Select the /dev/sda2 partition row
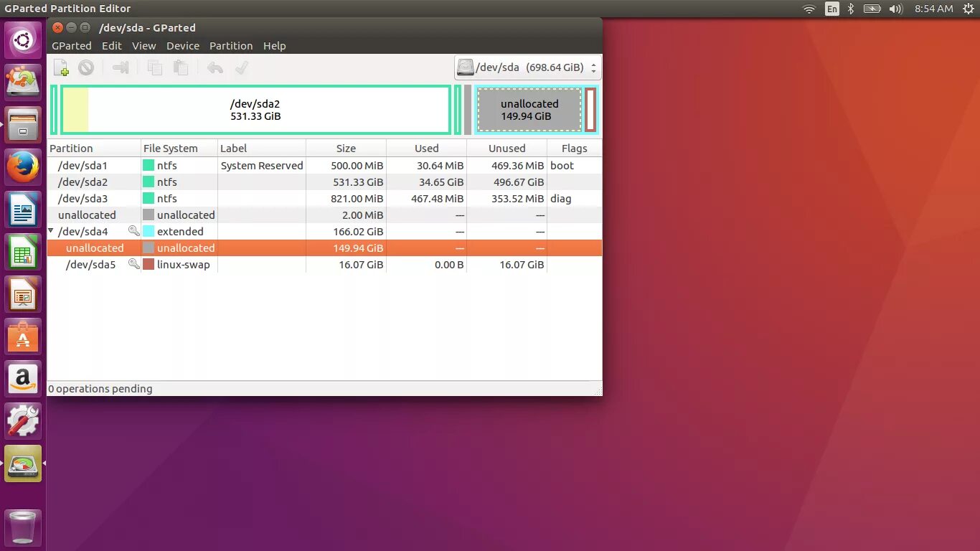980x551 pixels. tap(324, 182)
